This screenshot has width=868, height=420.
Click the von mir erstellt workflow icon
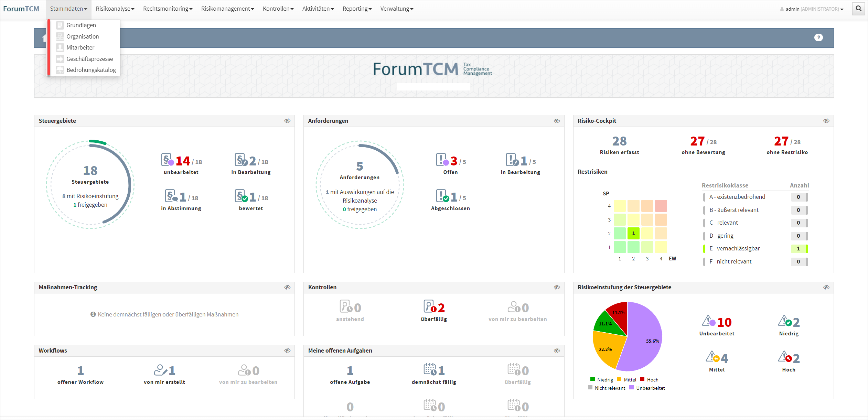(x=160, y=370)
